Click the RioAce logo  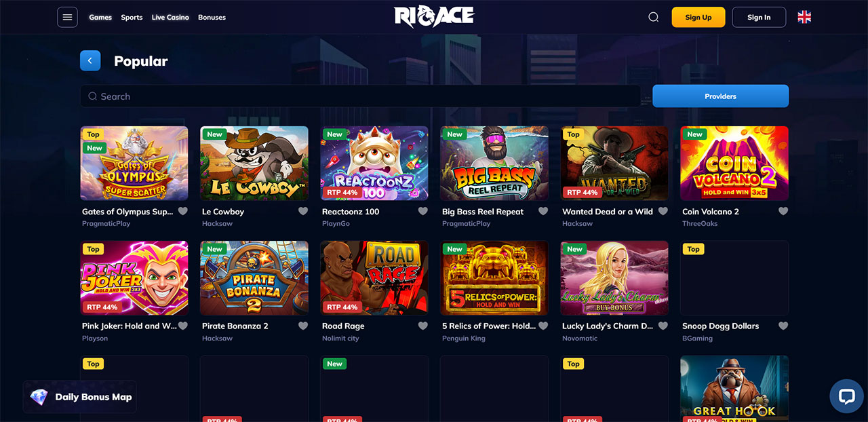[434, 17]
